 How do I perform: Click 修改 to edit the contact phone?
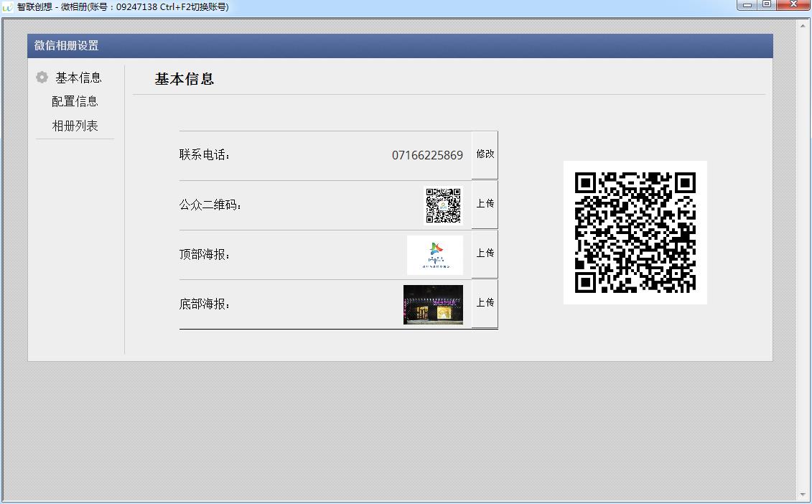485,154
